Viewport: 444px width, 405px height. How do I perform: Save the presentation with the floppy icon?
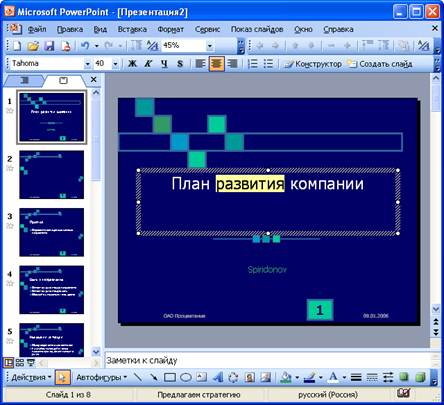(x=49, y=46)
